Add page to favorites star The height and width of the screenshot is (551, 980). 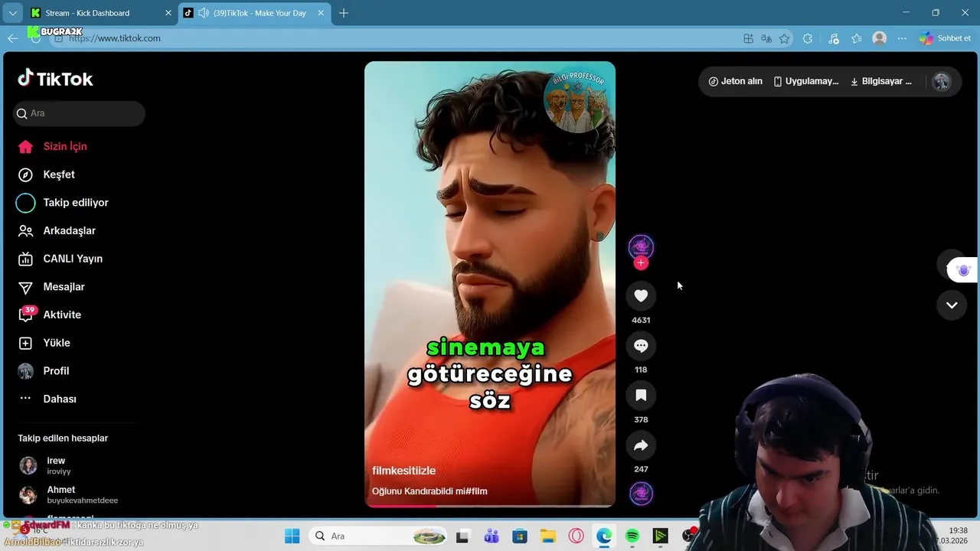click(x=784, y=38)
